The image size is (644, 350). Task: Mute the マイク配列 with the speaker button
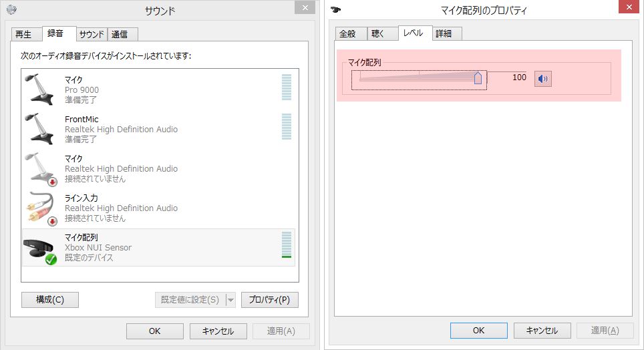point(542,78)
